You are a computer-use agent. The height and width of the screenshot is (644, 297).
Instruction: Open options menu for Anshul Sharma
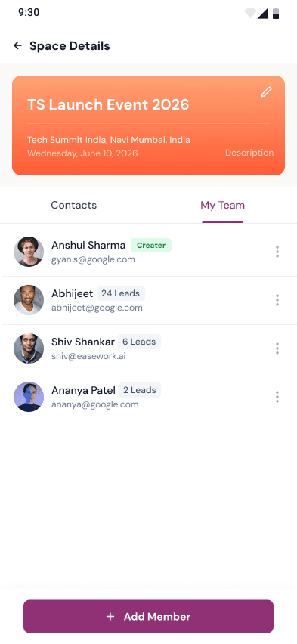(x=277, y=252)
